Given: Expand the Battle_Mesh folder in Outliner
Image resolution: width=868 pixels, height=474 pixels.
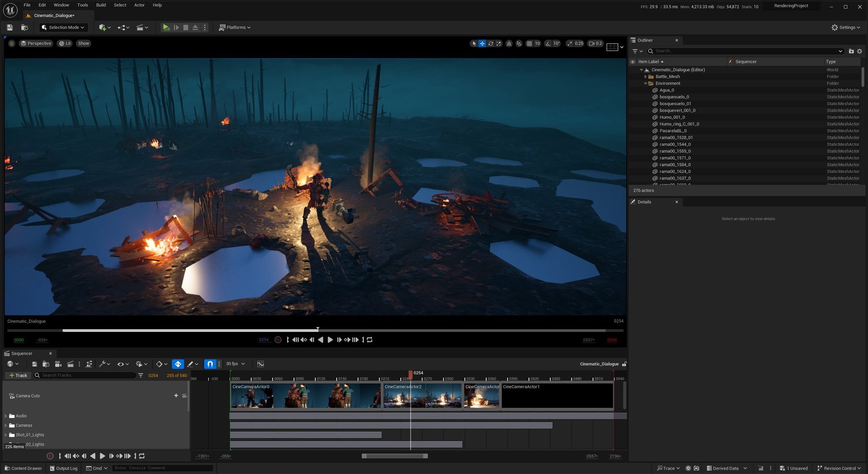Looking at the screenshot, I should 646,76.
